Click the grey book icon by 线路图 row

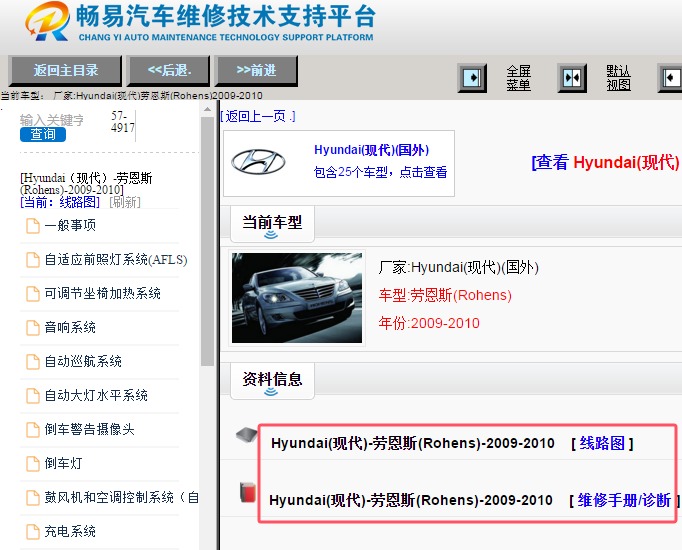click(247, 434)
